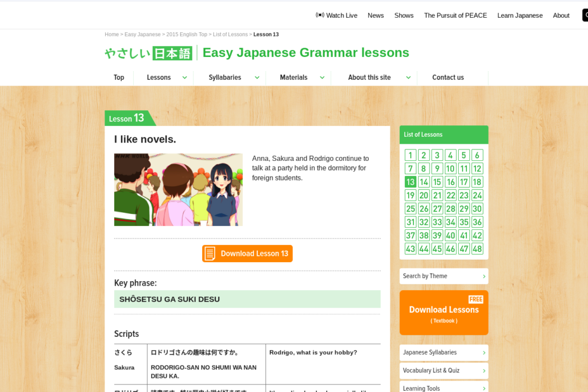
Task: Open Learn Japanese in top navigation
Action: (520, 16)
